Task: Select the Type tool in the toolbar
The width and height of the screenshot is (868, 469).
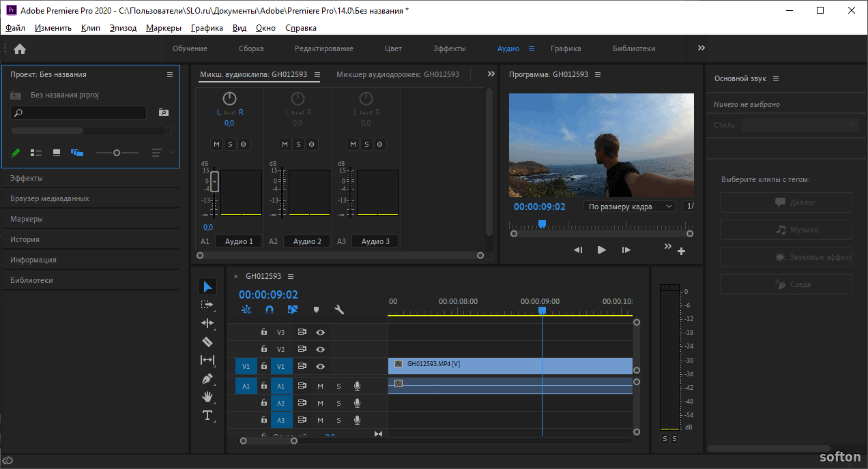Action: 207,415
